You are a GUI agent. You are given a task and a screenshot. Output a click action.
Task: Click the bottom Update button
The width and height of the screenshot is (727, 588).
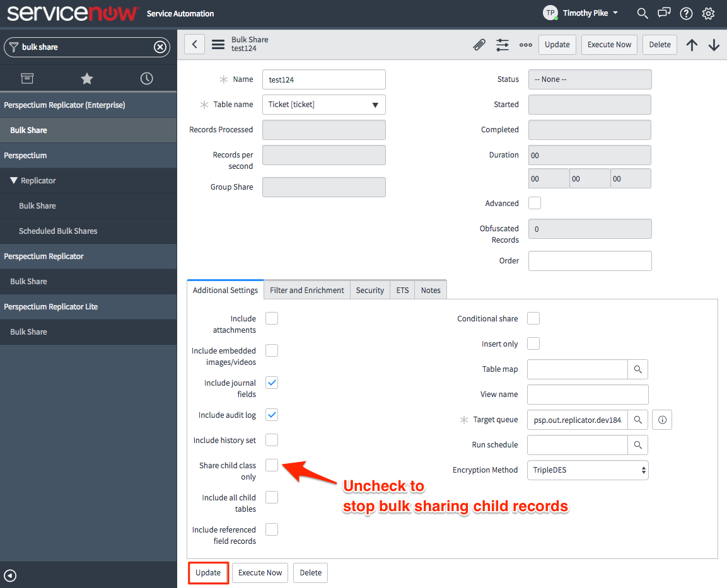click(208, 573)
